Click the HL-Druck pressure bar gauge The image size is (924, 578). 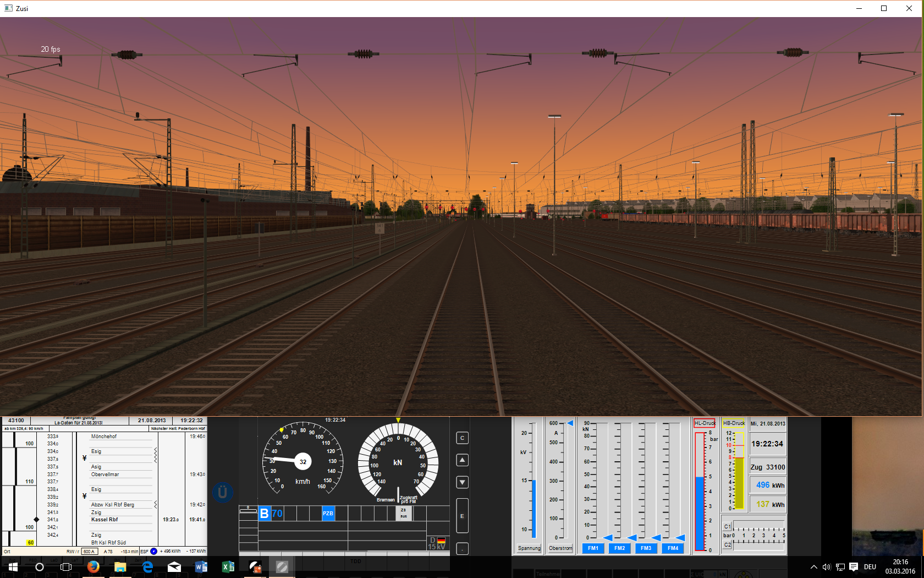coord(700,492)
